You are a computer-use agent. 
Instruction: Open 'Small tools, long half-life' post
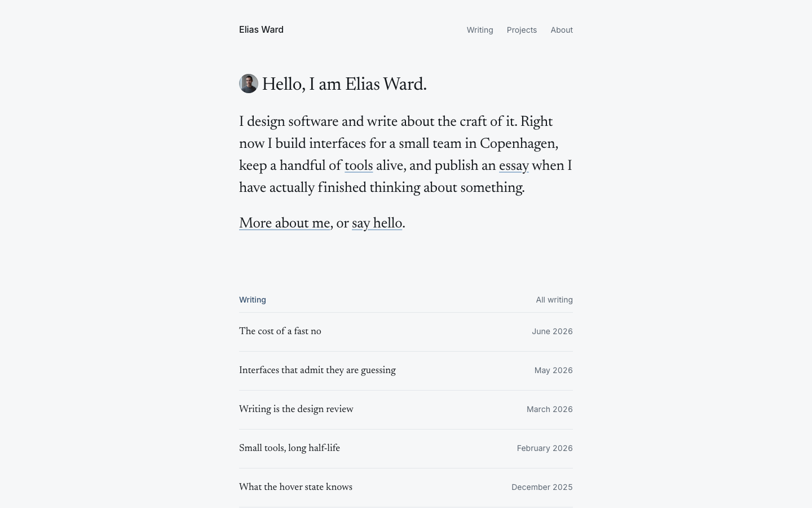[289, 449]
